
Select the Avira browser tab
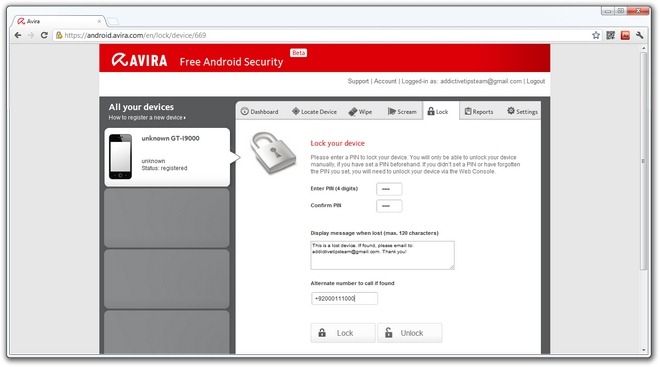pos(58,21)
